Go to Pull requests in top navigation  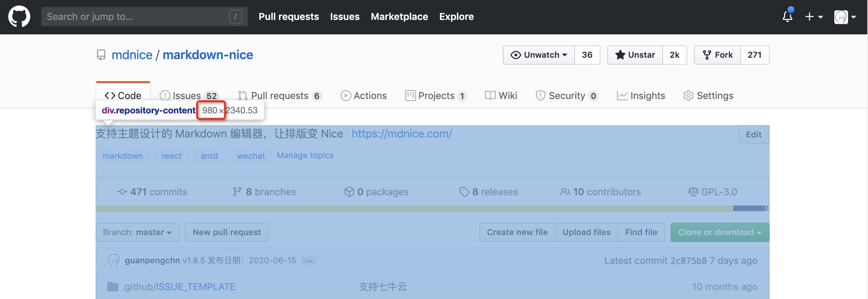click(x=289, y=16)
